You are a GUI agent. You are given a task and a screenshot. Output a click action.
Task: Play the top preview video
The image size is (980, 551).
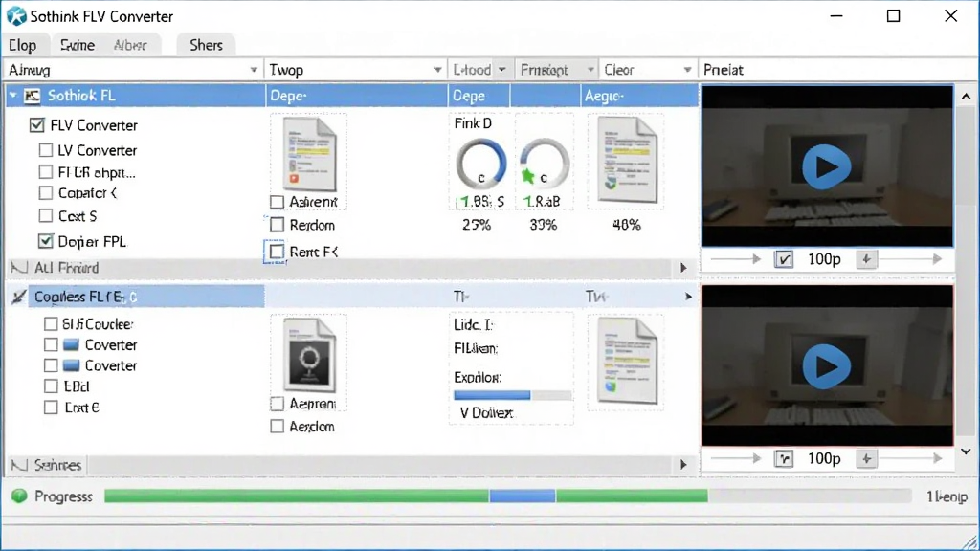click(826, 166)
